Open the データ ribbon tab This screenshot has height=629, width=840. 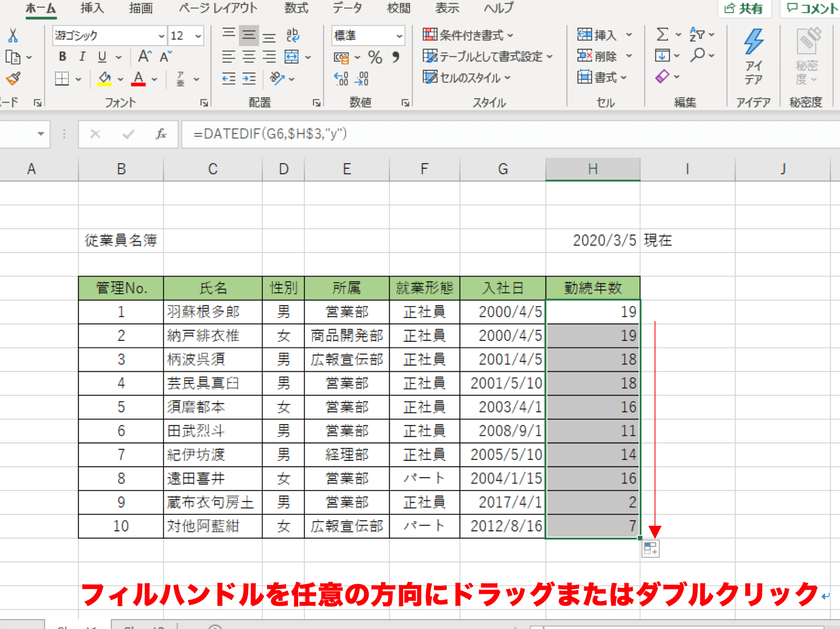coord(347,8)
